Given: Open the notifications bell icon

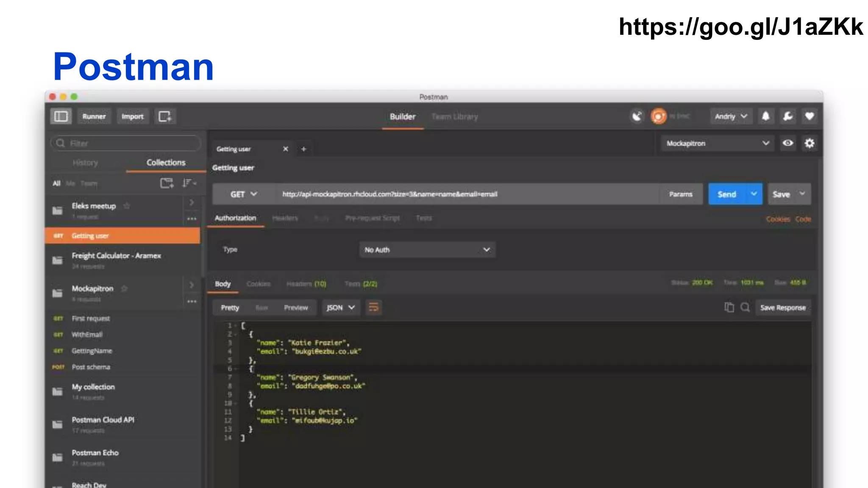Looking at the screenshot, I should pyautogui.click(x=765, y=116).
